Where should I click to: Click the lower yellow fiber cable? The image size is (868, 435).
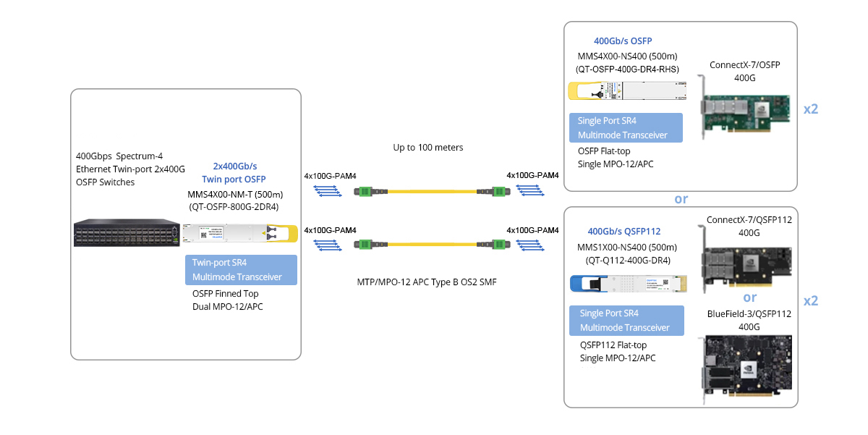(434, 245)
